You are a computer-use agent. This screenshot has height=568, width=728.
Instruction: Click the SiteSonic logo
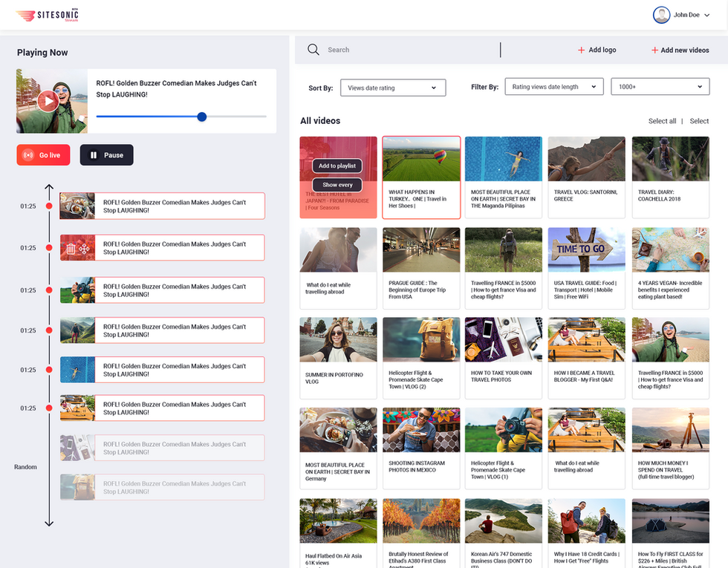[x=47, y=15]
